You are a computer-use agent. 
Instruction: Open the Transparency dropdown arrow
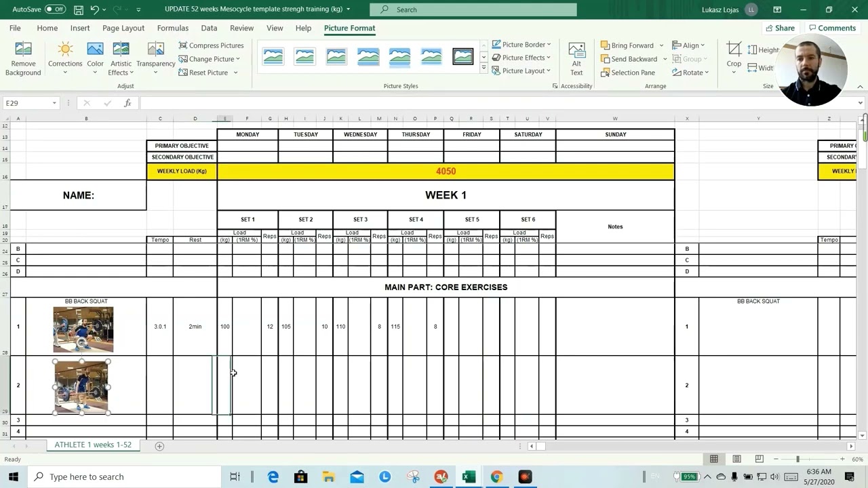[156, 73]
